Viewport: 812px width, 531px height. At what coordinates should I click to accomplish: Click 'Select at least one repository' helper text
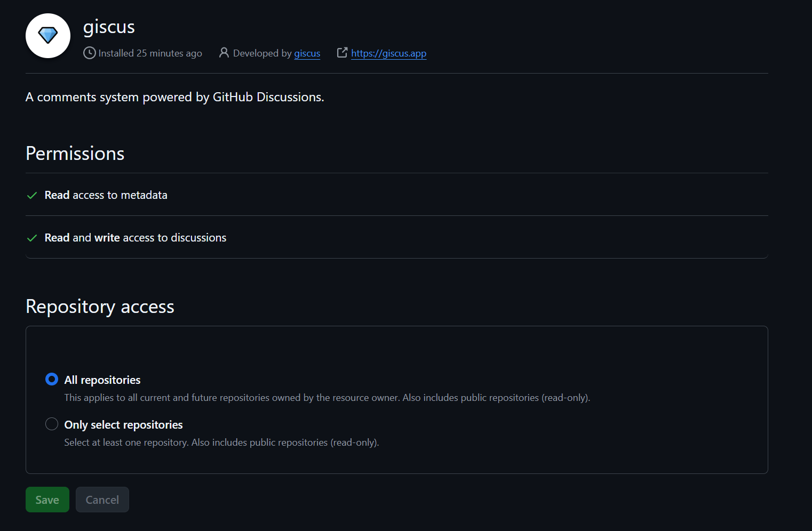(x=221, y=442)
